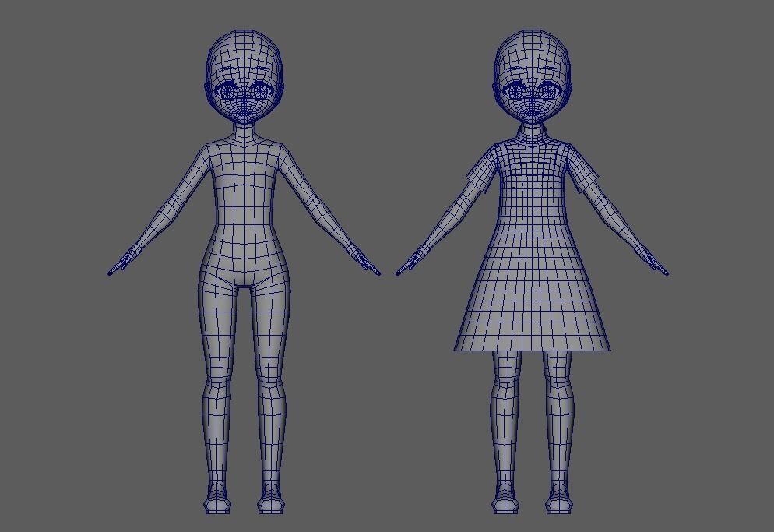Click the head of the undressed character
This screenshot has height=532, width=774.
pyautogui.click(x=244, y=76)
